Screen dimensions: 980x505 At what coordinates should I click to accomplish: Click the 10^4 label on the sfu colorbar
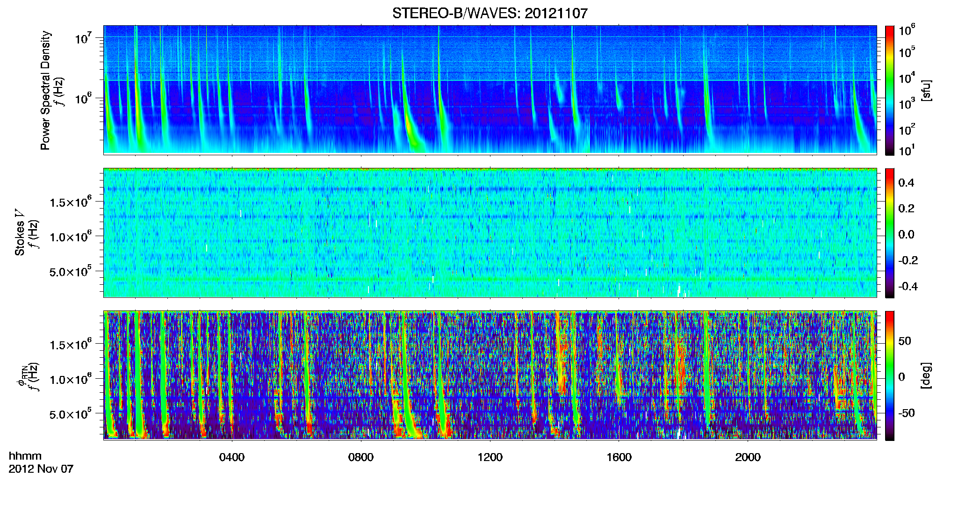point(907,78)
